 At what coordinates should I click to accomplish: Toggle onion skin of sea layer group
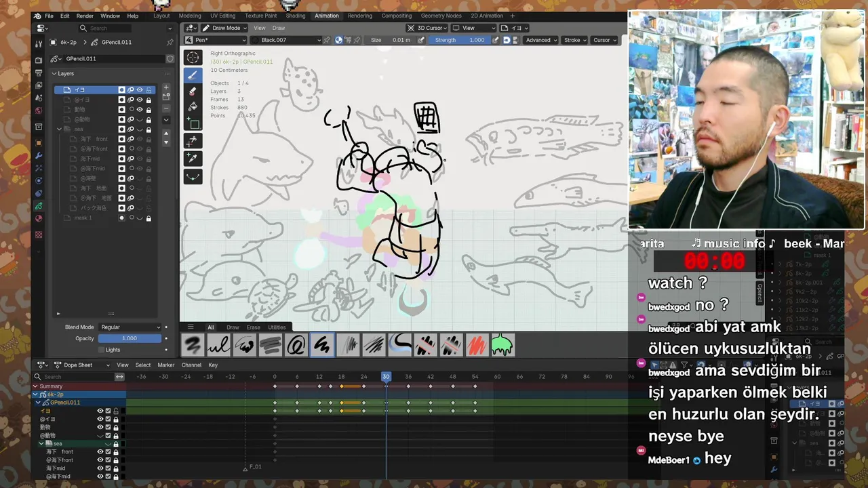tap(131, 129)
